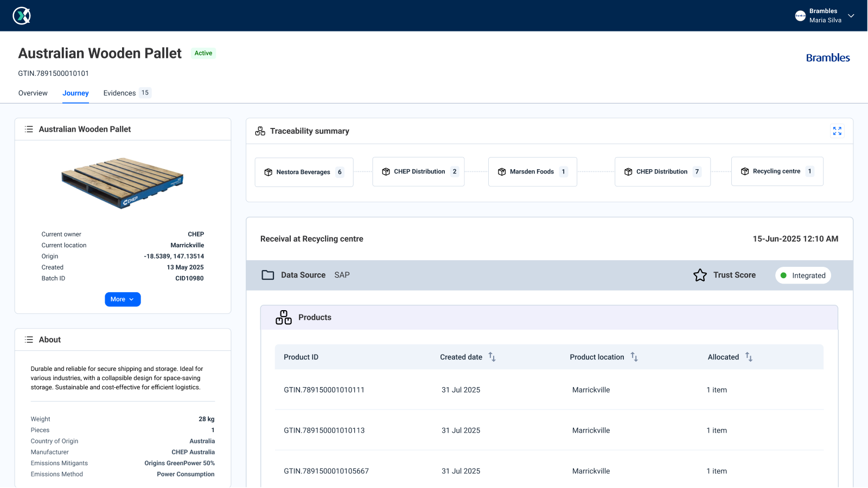Click the Traceability summary icon
This screenshot has height=488, width=868.
[x=260, y=131]
